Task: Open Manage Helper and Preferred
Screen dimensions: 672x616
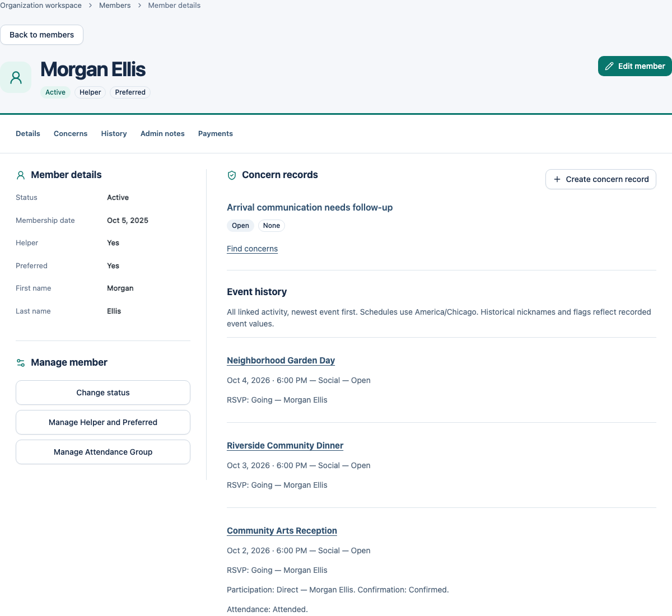Action: click(x=103, y=422)
